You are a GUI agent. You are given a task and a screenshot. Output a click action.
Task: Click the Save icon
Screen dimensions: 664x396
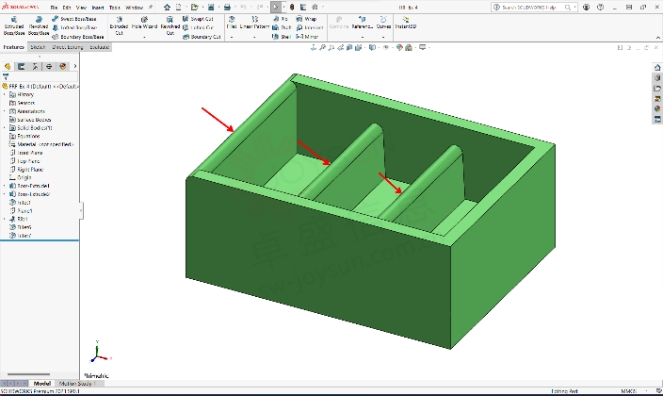click(x=211, y=7)
